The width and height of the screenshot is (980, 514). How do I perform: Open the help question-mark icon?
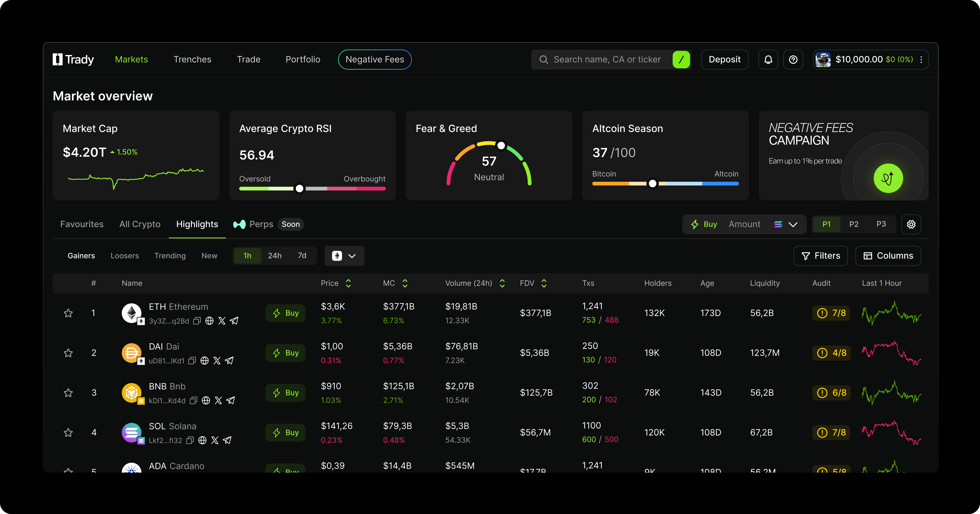(793, 60)
